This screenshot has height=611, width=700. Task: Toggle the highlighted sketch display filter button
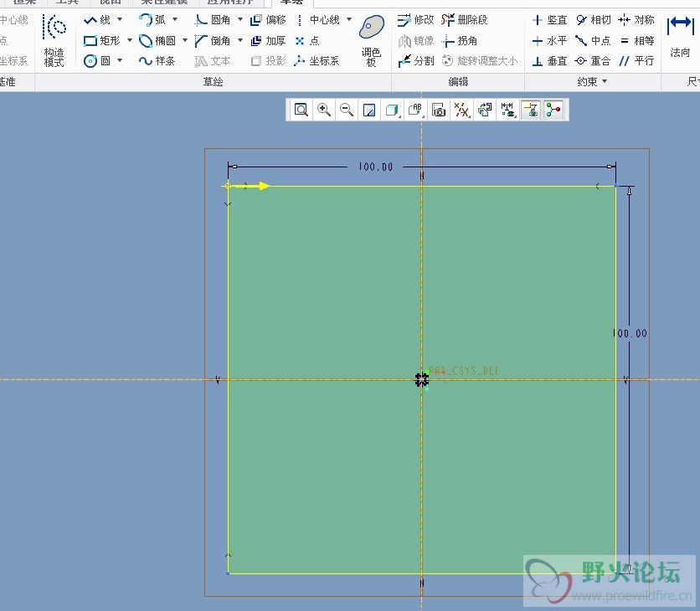coord(531,110)
